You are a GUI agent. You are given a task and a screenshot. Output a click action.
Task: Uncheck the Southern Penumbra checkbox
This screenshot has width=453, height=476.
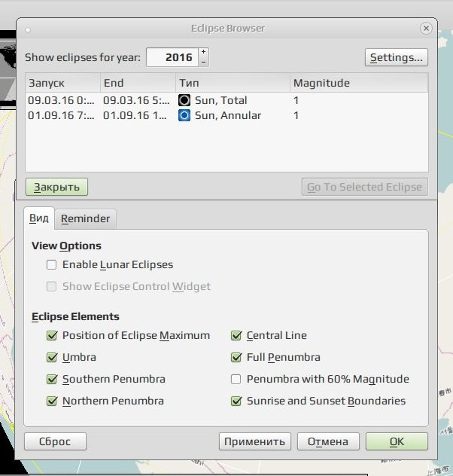tap(52, 379)
